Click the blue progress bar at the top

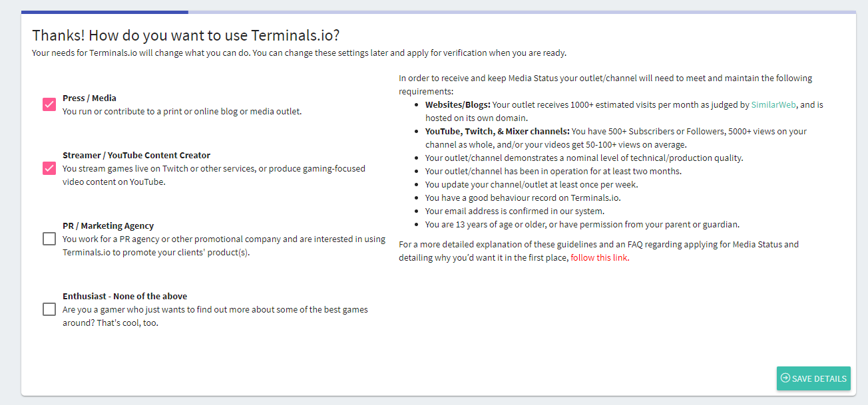coord(105,11)
